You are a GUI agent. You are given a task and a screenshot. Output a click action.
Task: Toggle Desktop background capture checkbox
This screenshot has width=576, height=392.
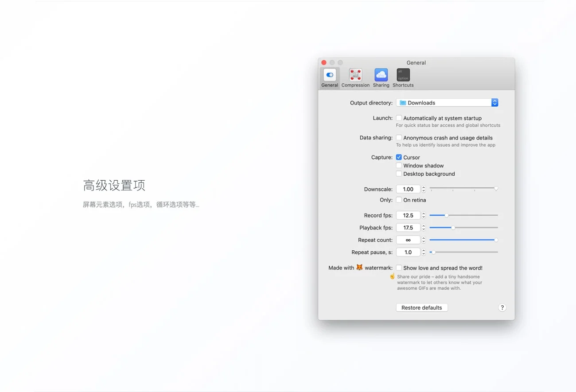click(x=399, y=174)
